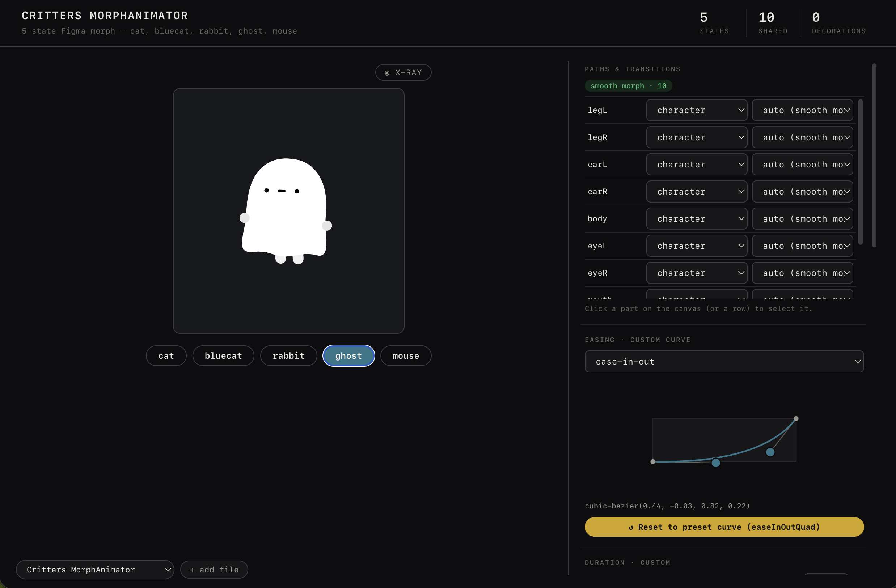Viewport: 896px width, 588px height.
Task: Click the ghost's left eye
Action: (267, 190)
